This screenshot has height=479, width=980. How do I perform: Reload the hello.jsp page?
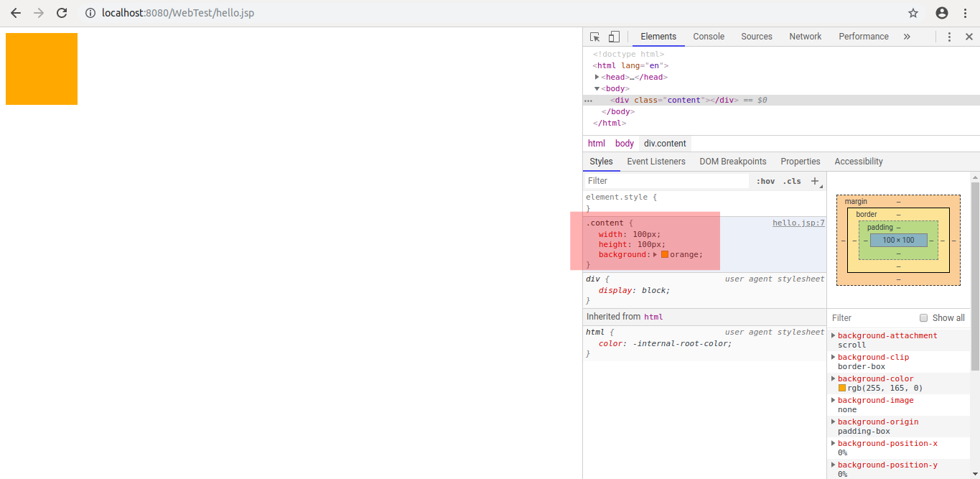tap(62, 13)
